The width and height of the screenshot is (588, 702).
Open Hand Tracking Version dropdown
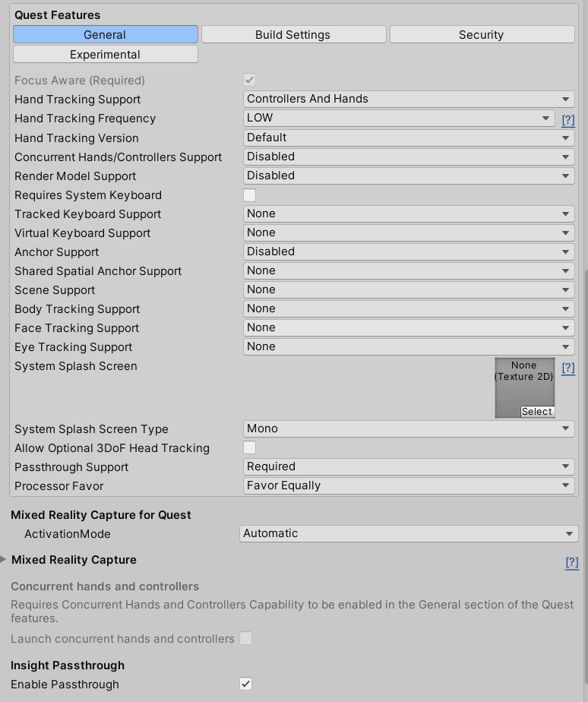(x=409, y=138)
